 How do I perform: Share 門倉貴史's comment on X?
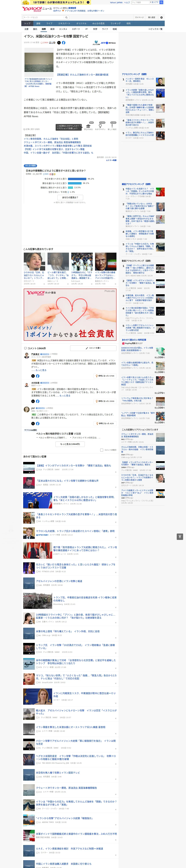coord(33,376)
